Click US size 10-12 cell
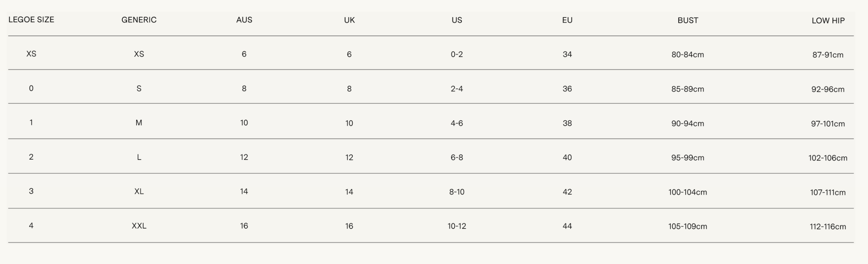This screenshot has width=868, height=264. pyautogui.click(x=457, y=226)
